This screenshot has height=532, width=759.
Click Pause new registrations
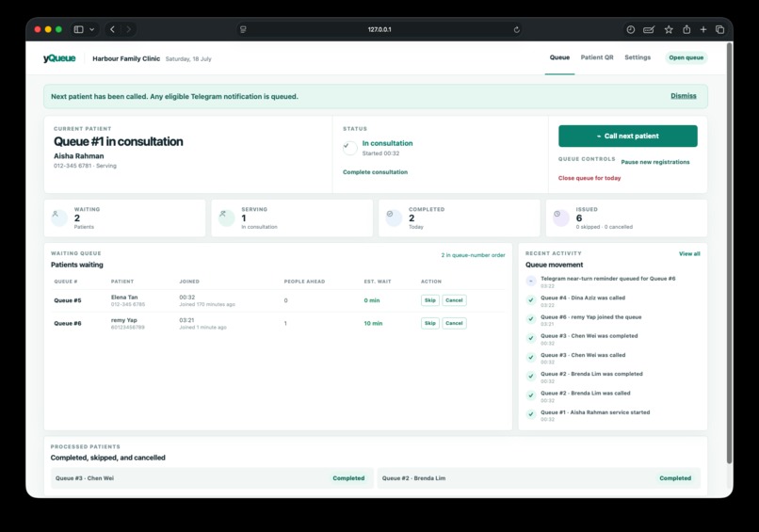point(654,162)
